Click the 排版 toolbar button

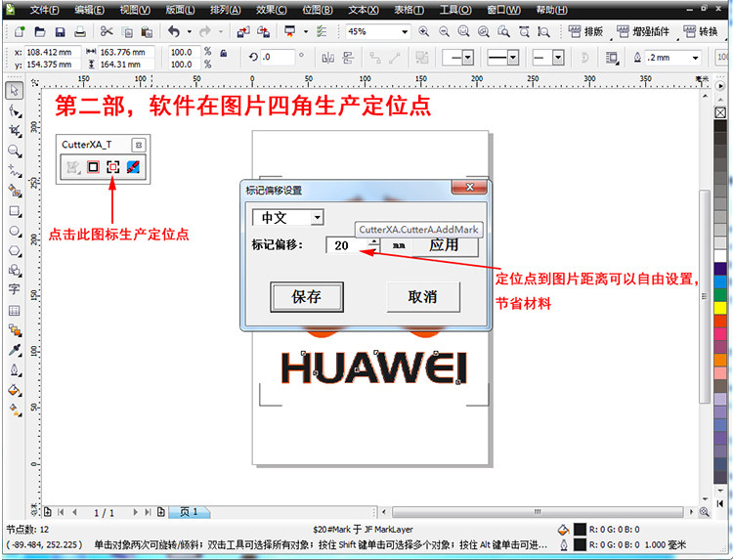tap(585, 32)
